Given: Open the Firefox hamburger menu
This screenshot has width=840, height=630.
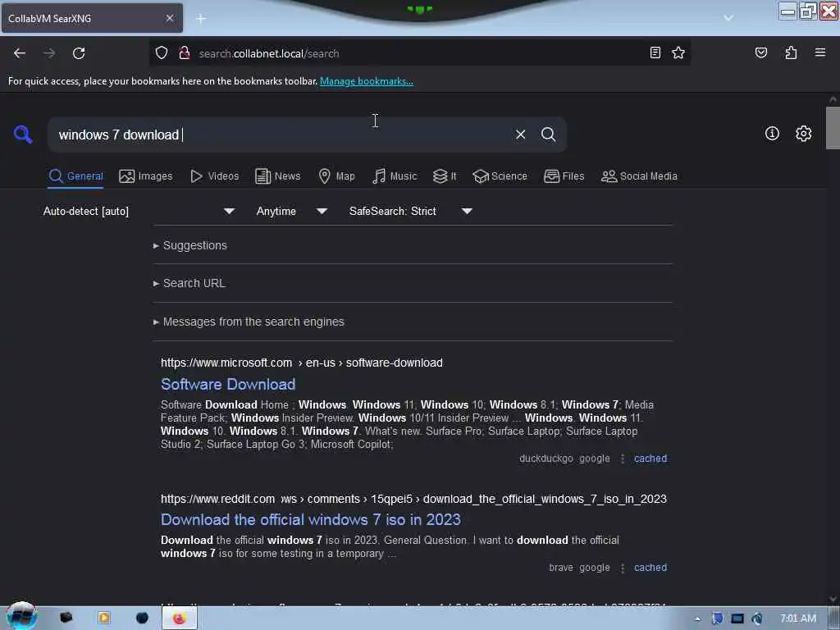Looking at the screenshot, I should pyautogui.click(x=819, y=52).
